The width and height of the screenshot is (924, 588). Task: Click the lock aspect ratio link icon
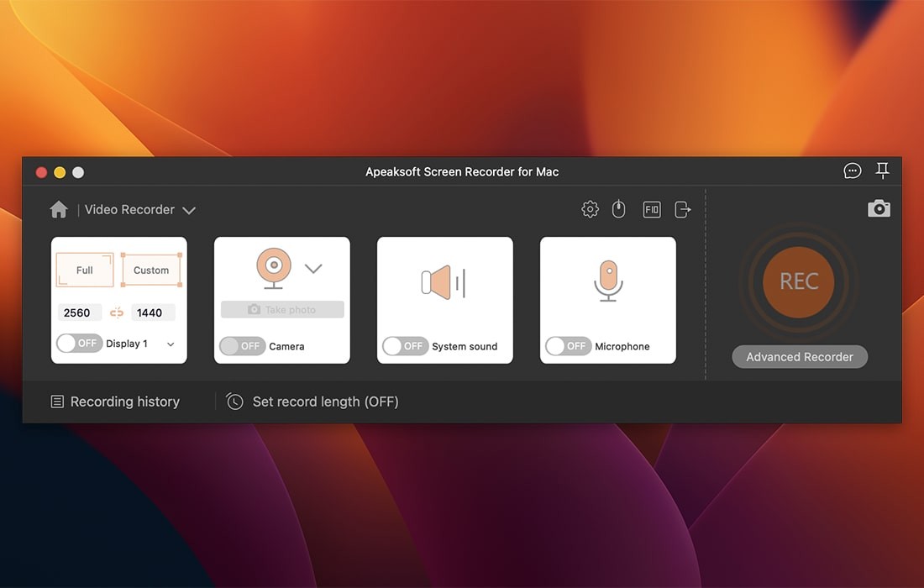pyautogui.click(x=117, y=312)
